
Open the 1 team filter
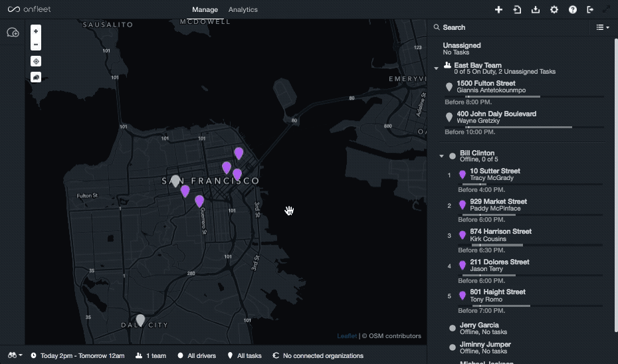[x=151, y=356]
